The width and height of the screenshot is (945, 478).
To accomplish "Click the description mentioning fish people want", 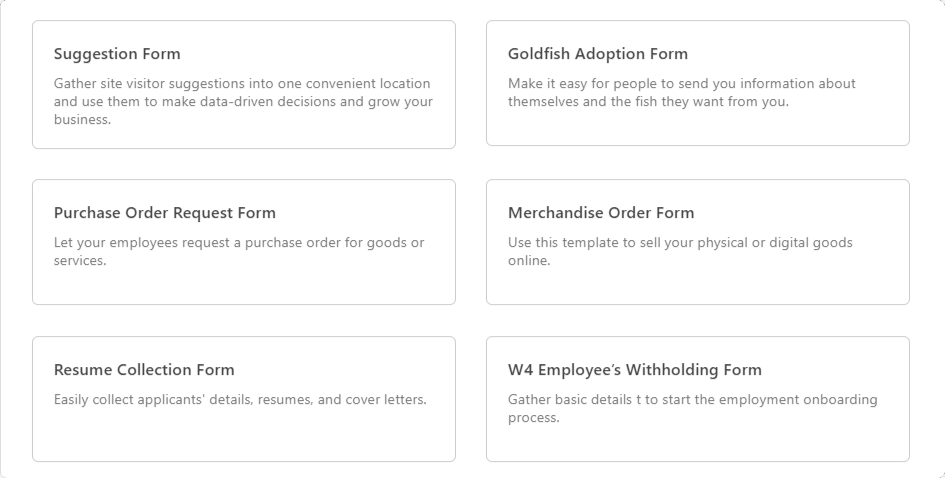I will 681,92.
